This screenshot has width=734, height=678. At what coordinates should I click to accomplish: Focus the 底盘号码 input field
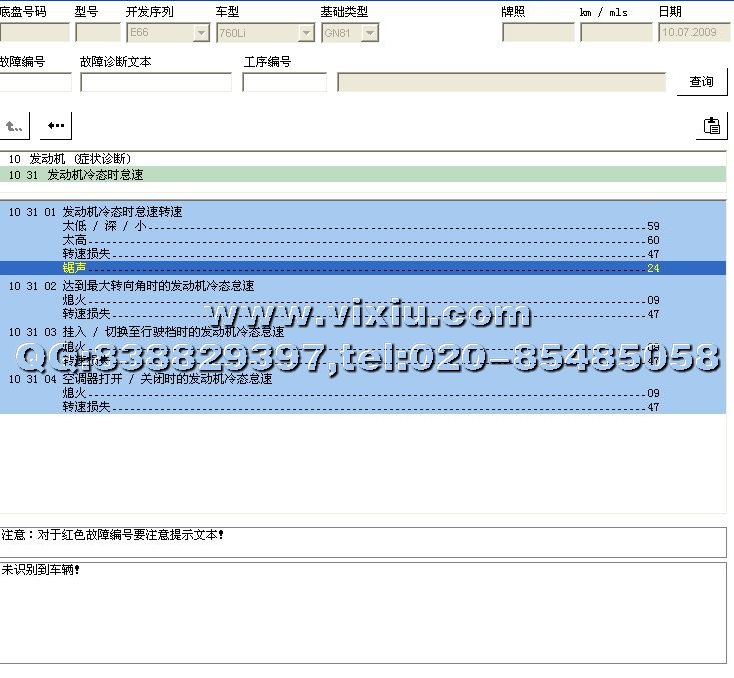click(35, 33)
